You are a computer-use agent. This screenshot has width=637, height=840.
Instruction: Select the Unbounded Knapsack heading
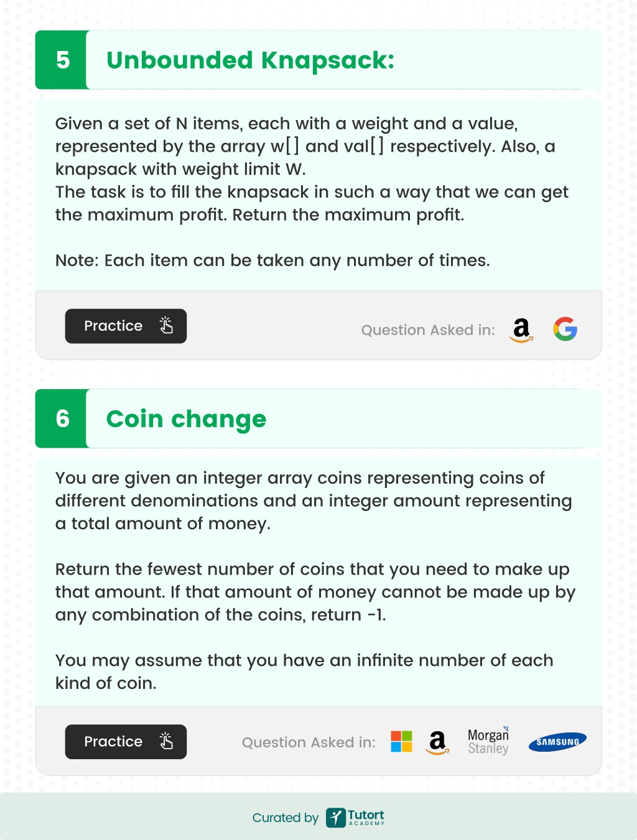[250, 60]
